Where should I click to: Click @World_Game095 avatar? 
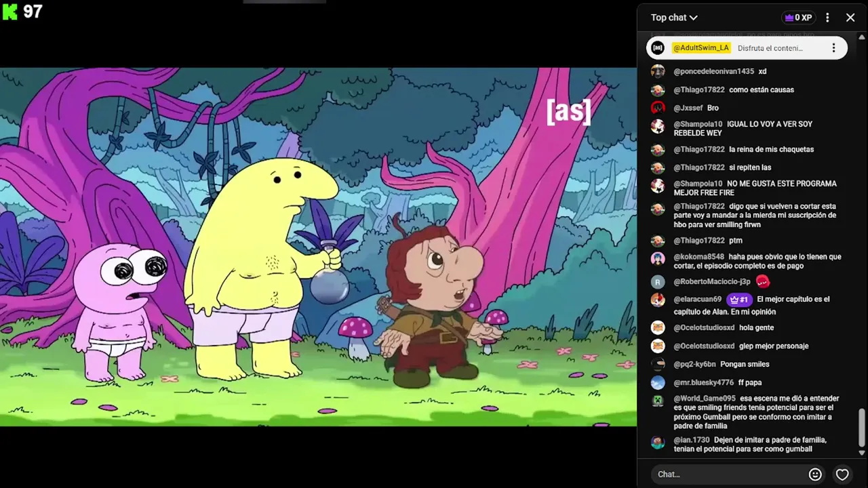658,400
